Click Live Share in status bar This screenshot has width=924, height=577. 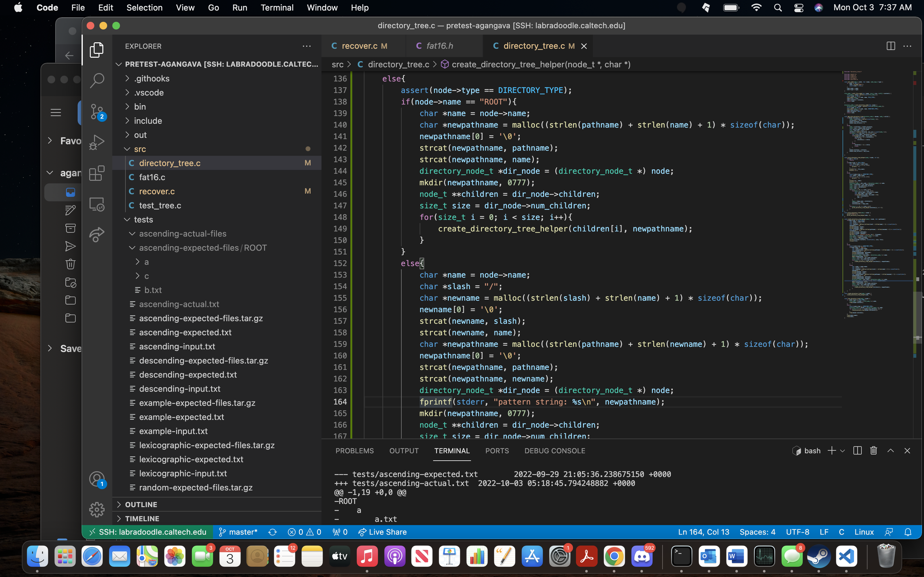click(x=382, y=532)
